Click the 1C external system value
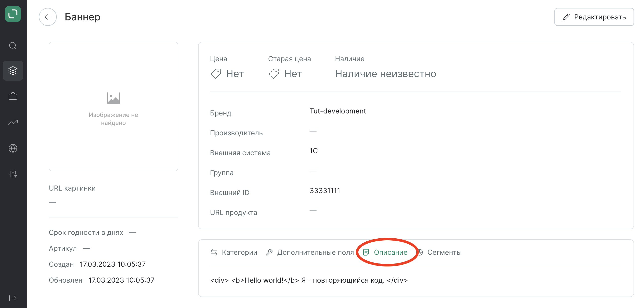This screenshot has height=308, width=644. click(x=314, y=151)
